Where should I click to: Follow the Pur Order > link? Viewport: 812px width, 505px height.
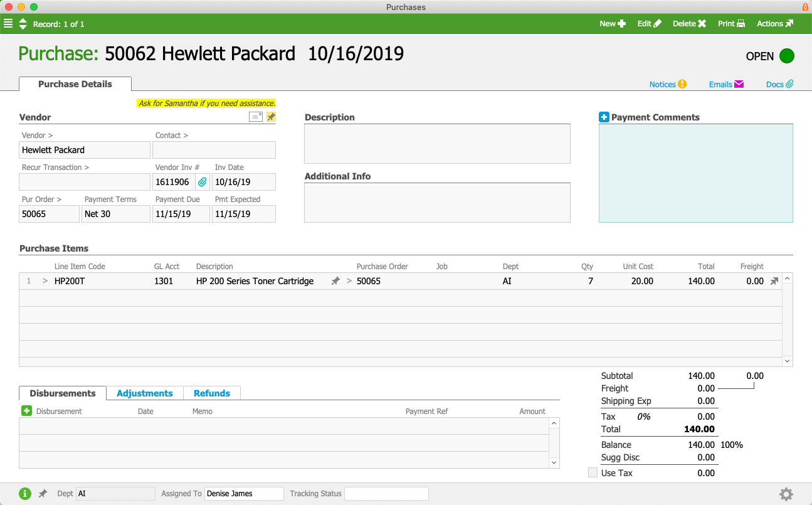click(42, 199)
